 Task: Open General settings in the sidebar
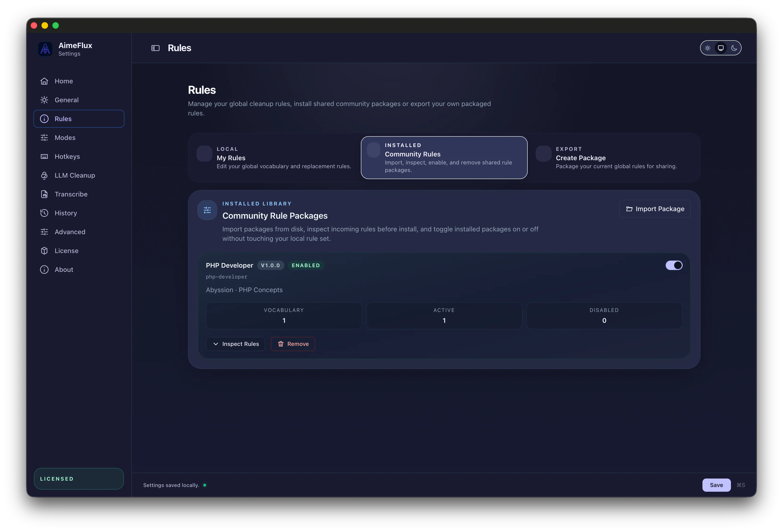pos(79,100)
